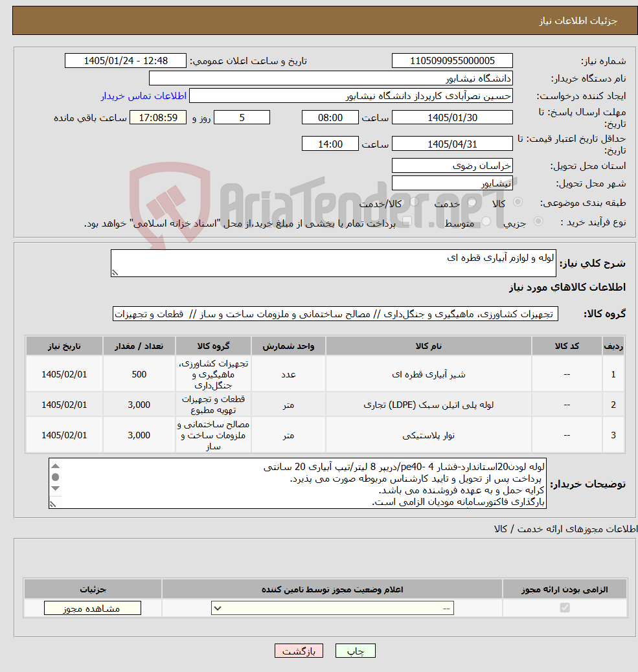Click the province field خراسان رضوی
The width and height of the screenshot is (638, 672).
point(452,166)
